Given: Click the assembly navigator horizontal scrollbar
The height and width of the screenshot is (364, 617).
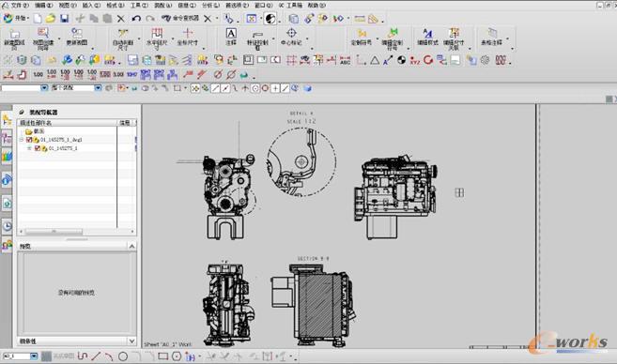Looking at the screenshot, I should tap(77, 232).
